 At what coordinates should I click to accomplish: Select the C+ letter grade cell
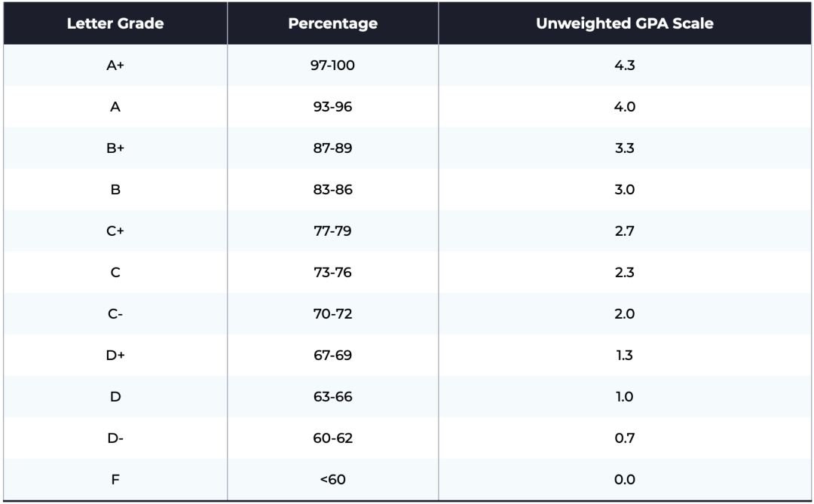point(115,231)
